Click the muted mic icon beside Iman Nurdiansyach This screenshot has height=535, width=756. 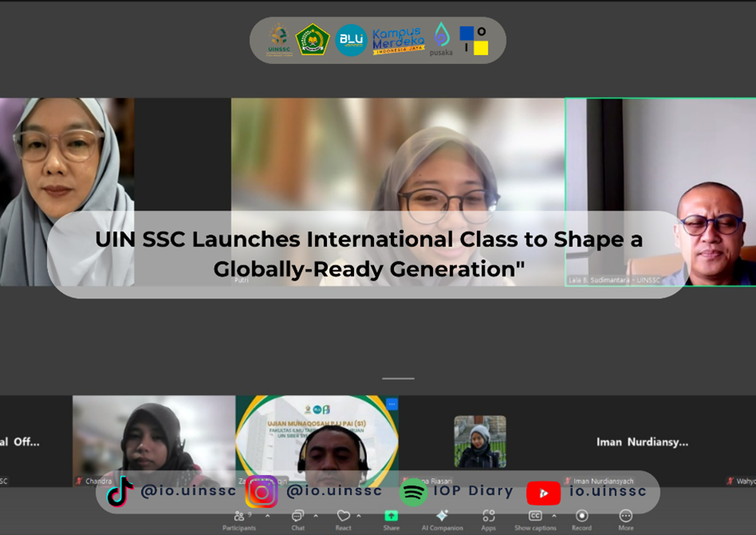tap(567, 481)
